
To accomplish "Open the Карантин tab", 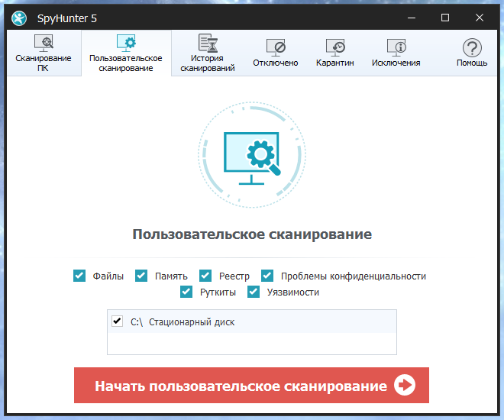I will click(335, 53).
